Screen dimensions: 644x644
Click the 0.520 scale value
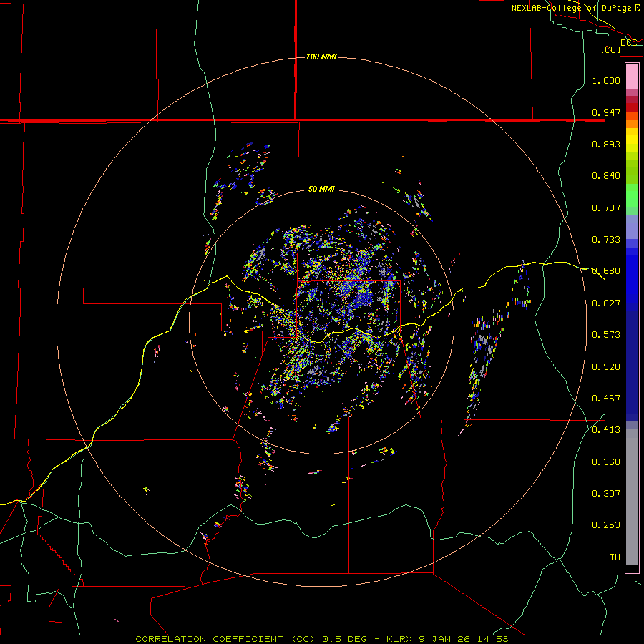606,367
